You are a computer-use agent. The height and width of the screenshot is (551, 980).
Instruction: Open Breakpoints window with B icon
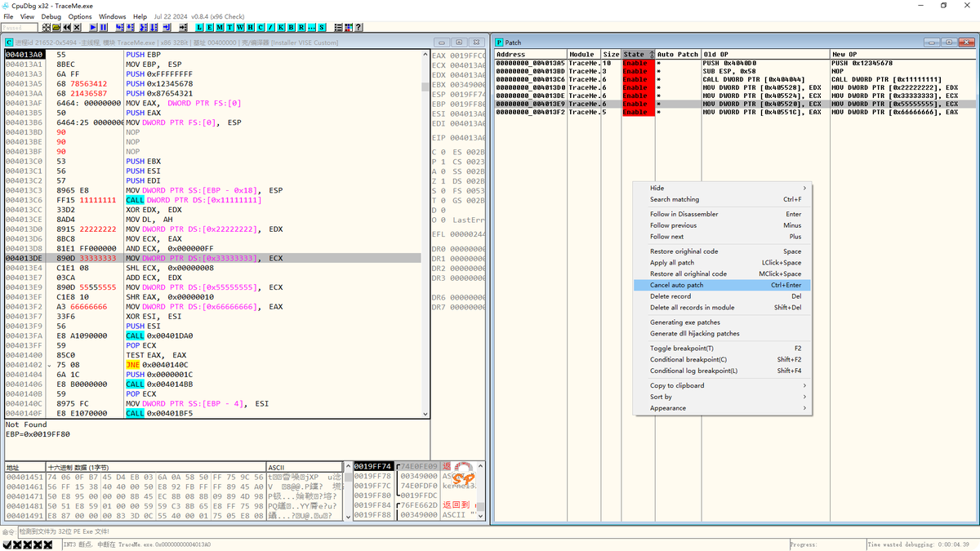pyautogui.click(x=291, y=27)
